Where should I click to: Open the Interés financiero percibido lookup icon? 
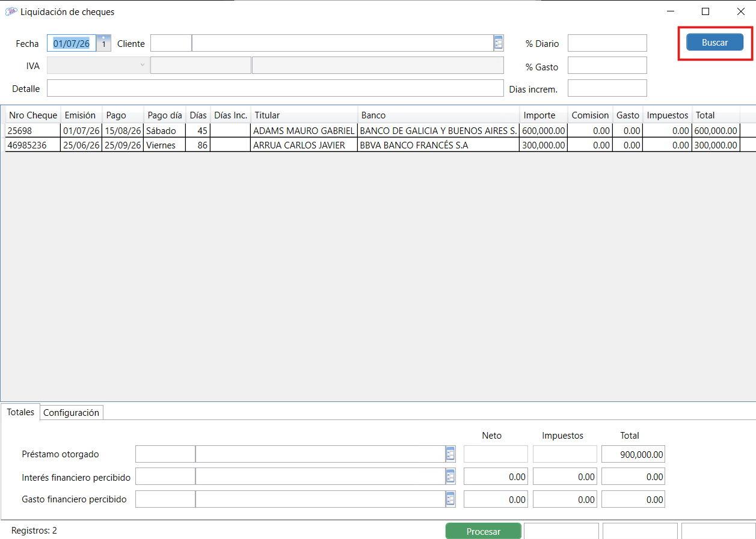(450, 477)
